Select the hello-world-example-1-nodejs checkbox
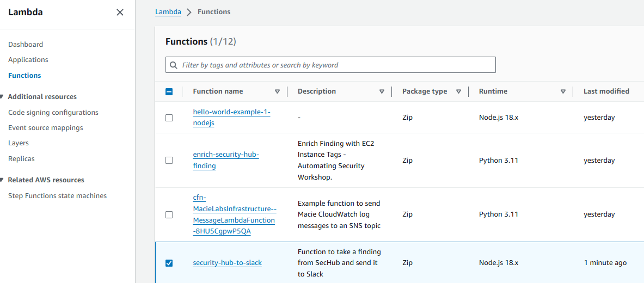 click(x=169, y=118)
